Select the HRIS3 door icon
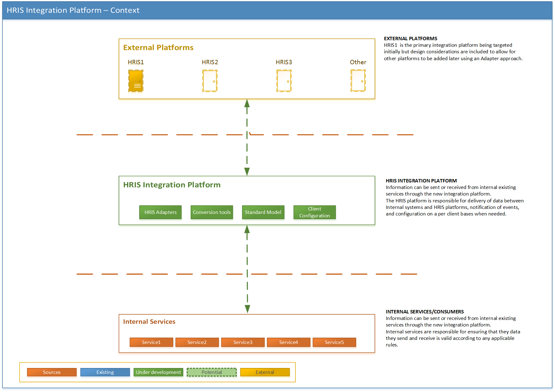The height and width of the screenshot is (392, 555). tap(284, 81)
